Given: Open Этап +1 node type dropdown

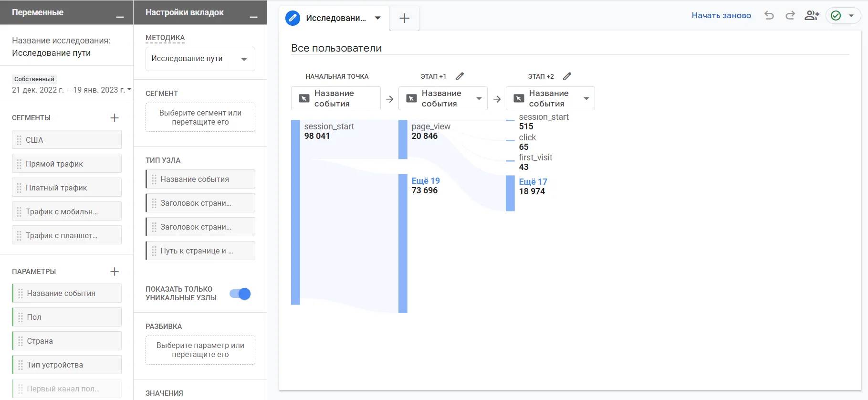Looking at the screenshot, I should 479,99.
